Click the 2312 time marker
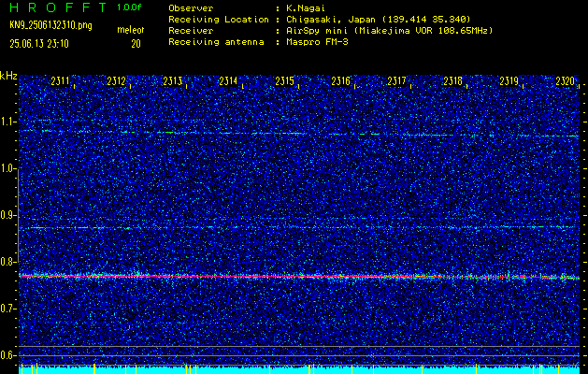The height and width of the screenshot is (374, 588). pos(116,81)
